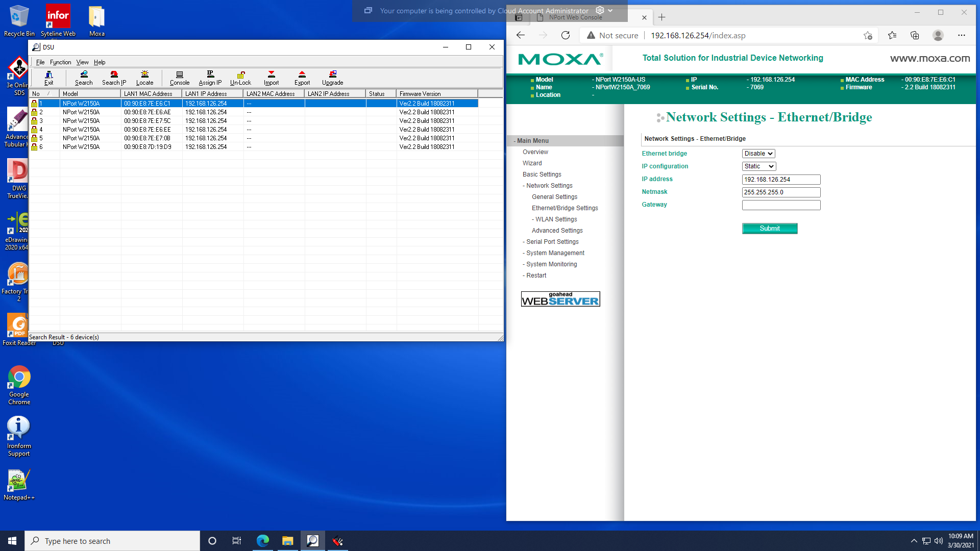The image size is (980, 551).
Task: Open the IP configuration dropdown
Action: pos(758,166)
